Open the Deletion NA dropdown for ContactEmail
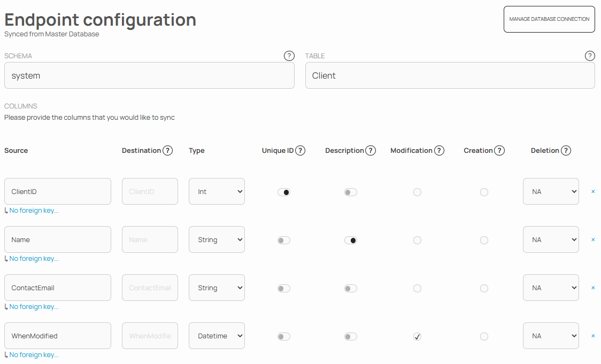 point(551,288)
